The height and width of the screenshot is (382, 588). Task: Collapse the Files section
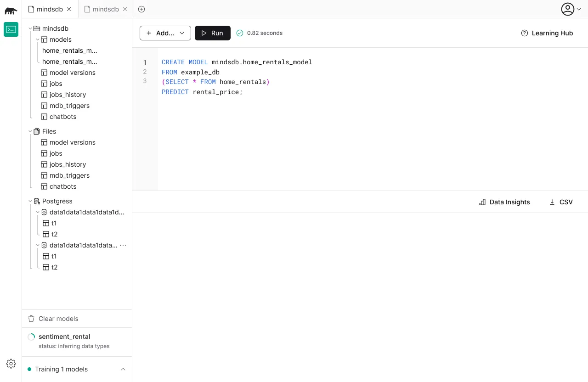[30, 131]
